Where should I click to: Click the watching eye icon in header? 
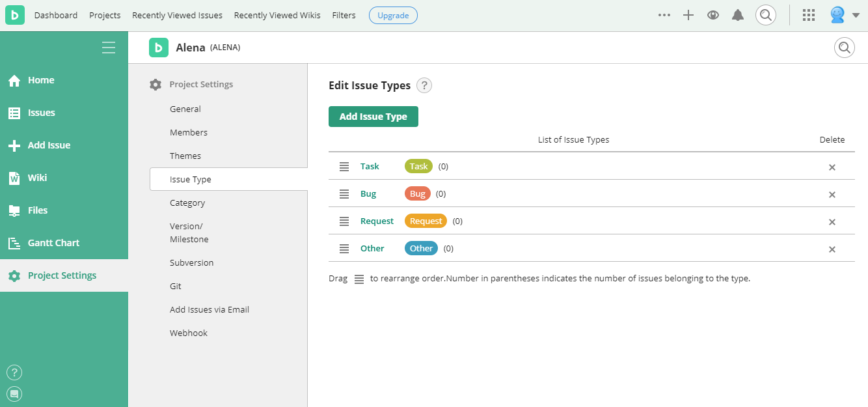click(713, 15)
